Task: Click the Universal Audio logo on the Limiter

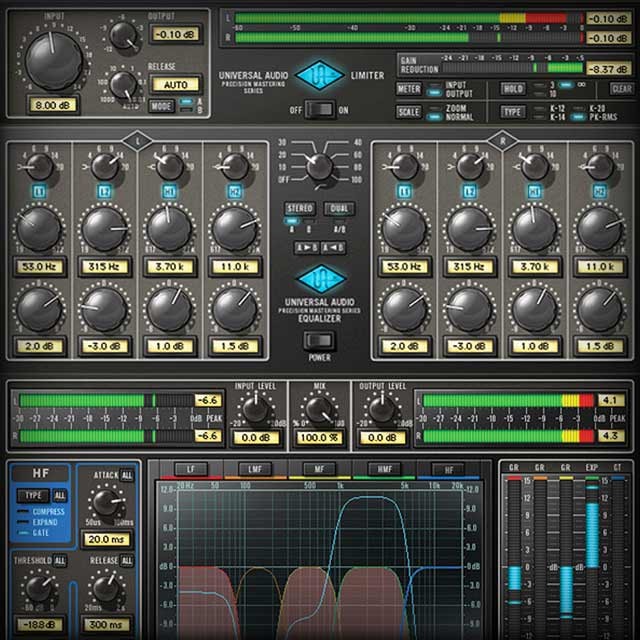Action: 319,76
